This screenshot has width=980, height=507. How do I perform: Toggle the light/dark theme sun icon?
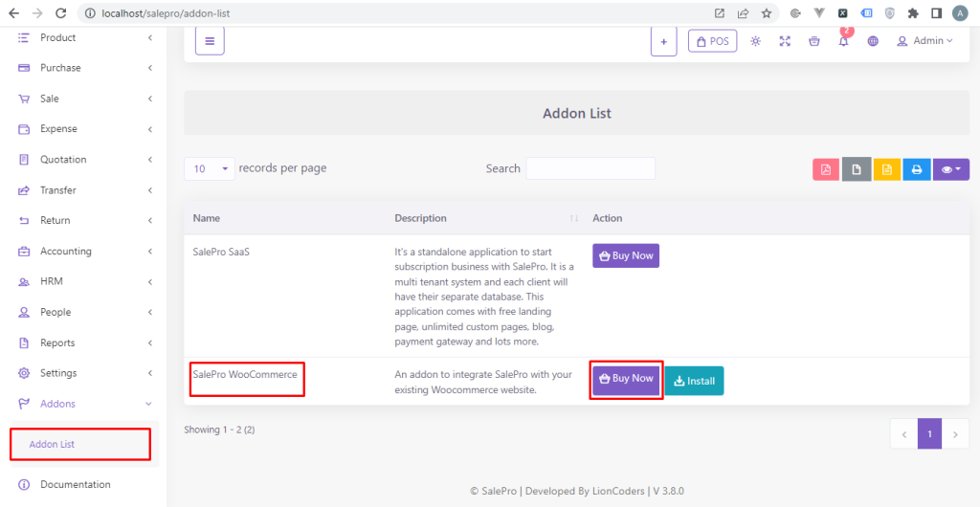click(756, 41)
